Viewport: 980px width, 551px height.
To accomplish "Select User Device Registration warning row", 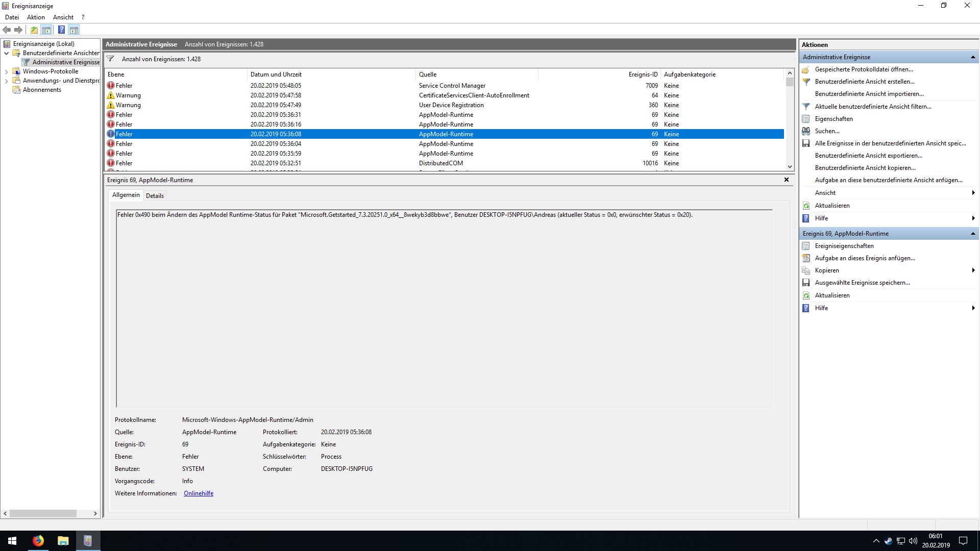I will click(x=445, y=105).
